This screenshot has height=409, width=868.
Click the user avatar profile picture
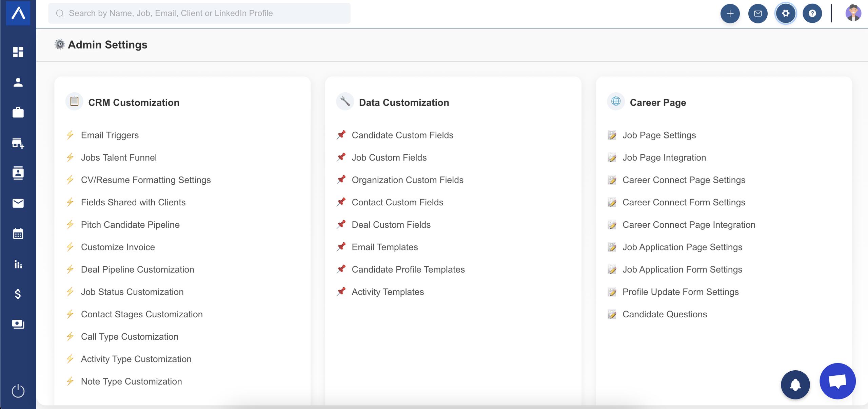coord(853,14)
